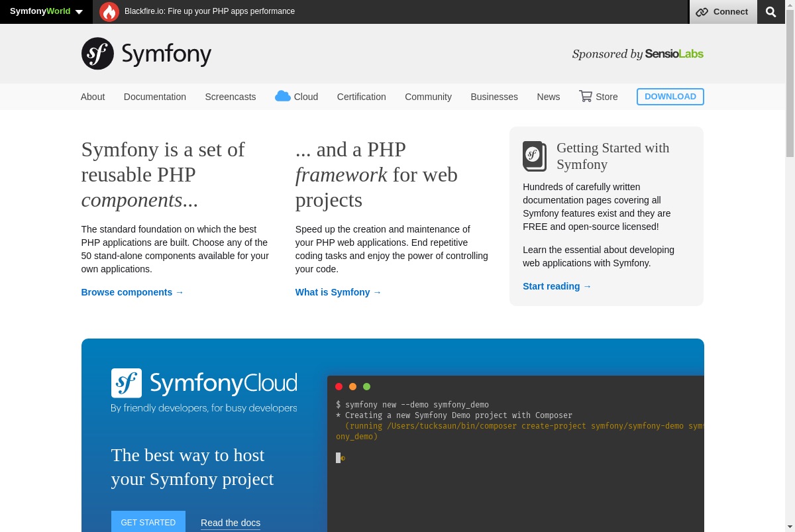Image resolution: width=795 pixels, height=532 pixels.
Task: Open the search magnifier icon
Action: coord(770,11)
